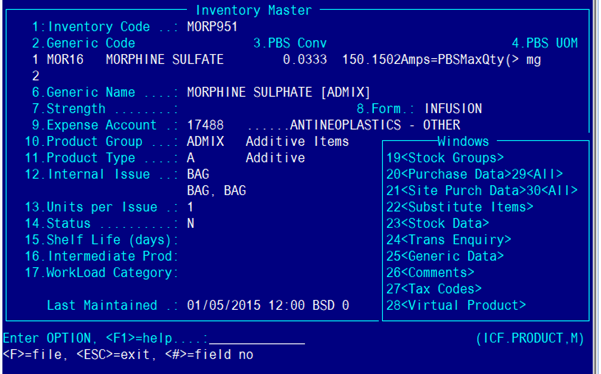Image resolution: width=601 pixels, height=374 pixels.
Task: Click the <ESC>=exit key hint
Action: 113,354
